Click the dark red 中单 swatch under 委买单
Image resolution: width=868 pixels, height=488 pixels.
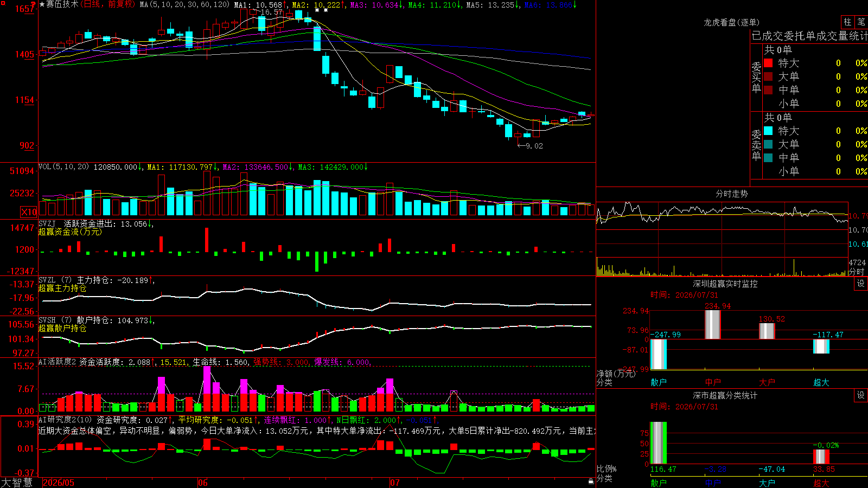[768, 90]
